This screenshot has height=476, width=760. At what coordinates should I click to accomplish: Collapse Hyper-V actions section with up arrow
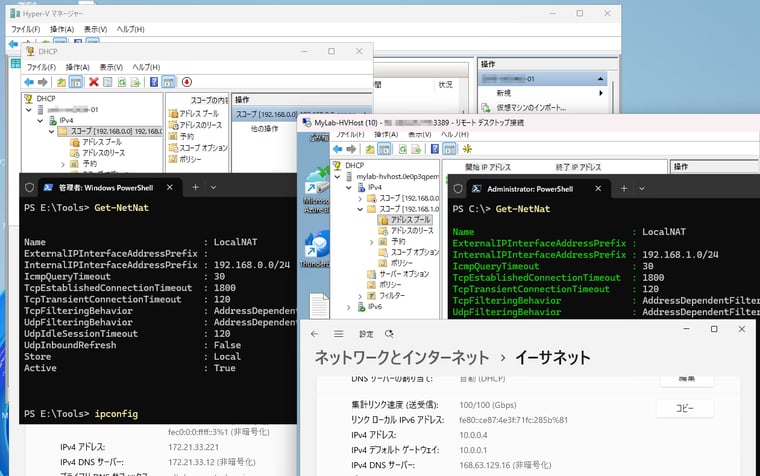(x=601, y=79)
